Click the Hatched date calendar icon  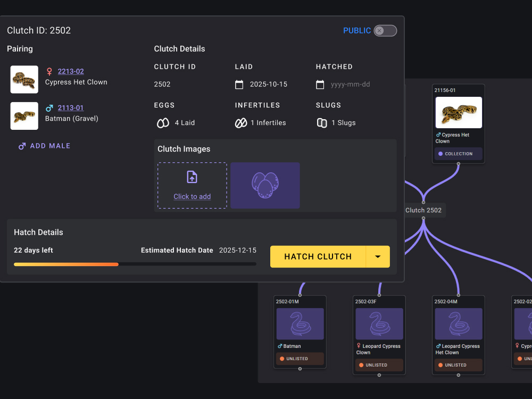click(320, 85)
